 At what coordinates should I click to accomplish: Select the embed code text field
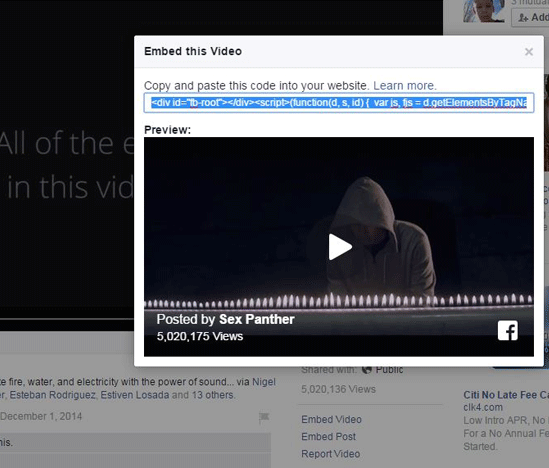[x=339, y=103]
